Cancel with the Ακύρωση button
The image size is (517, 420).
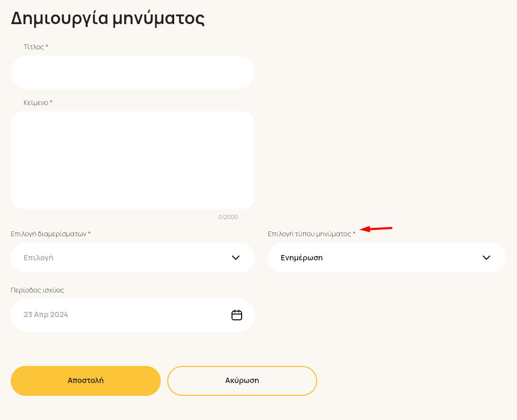[x=242, y=381]
